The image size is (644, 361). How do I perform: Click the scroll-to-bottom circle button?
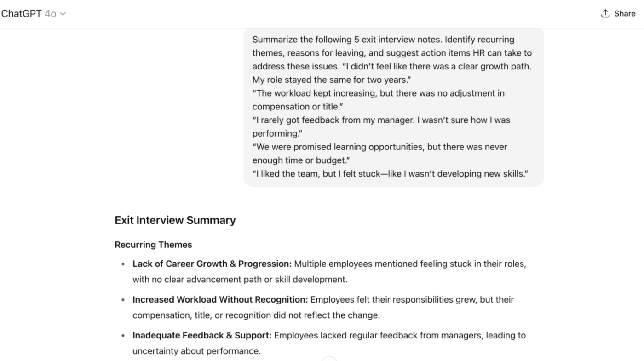(x=329, y=359)
